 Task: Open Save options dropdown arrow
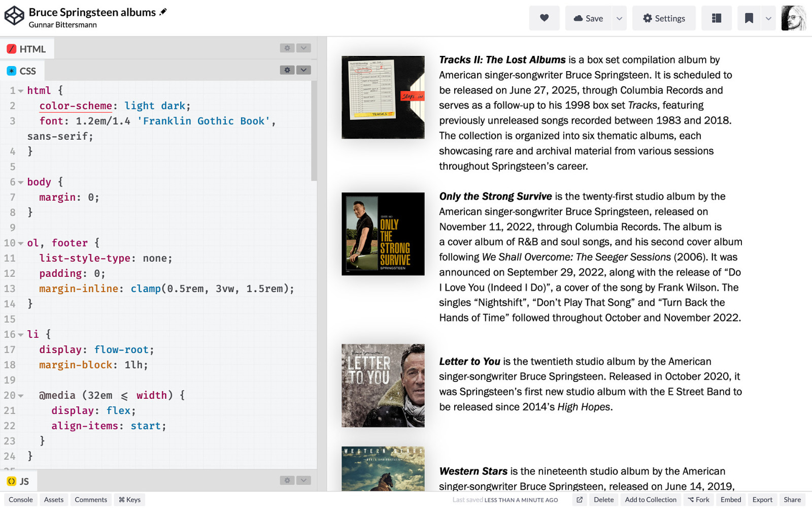pyautogui.click(x=619, y=18)
